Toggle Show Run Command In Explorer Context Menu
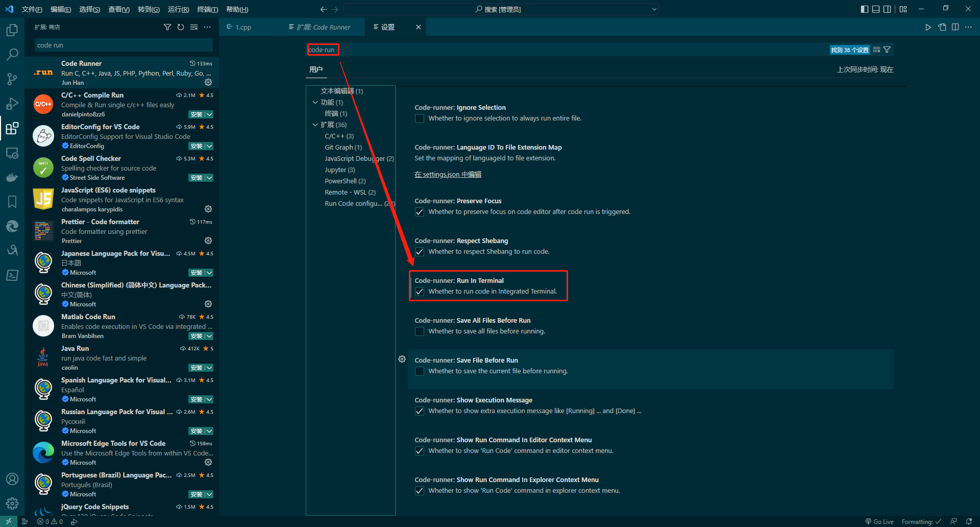 point(420,491)
